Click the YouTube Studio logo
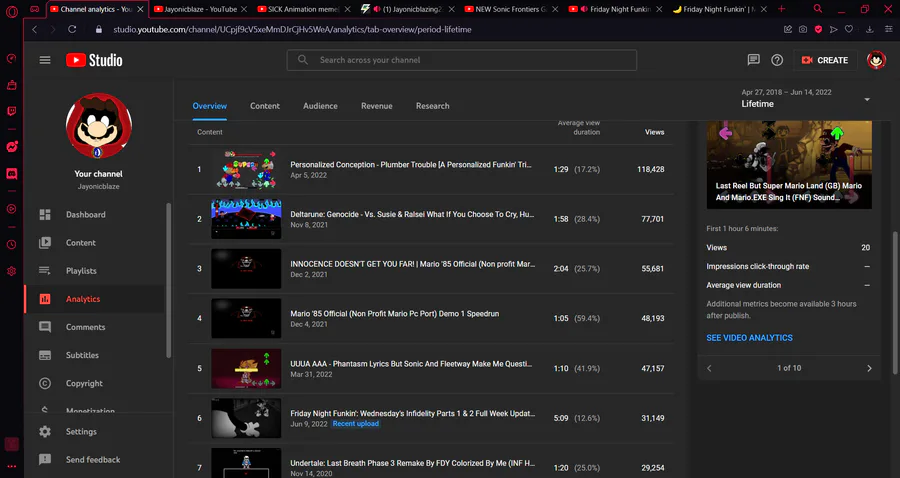900x478 pixels. click(x=94, y=60)
